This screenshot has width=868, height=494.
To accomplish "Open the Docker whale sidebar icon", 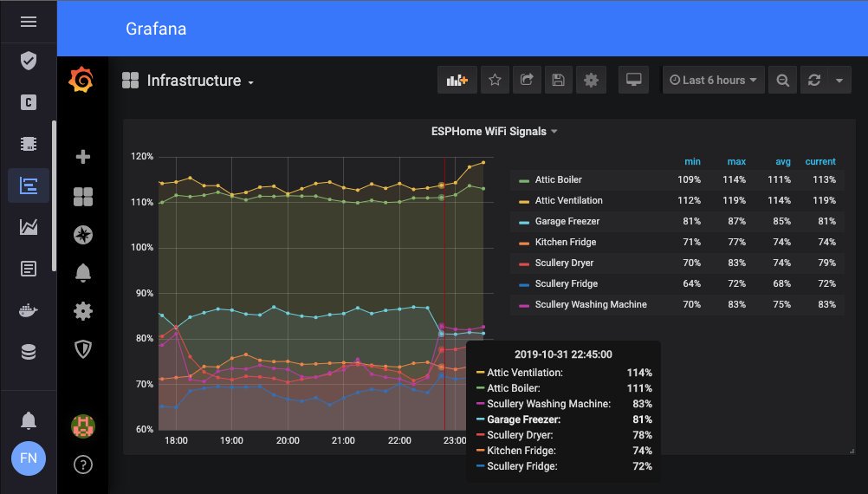I will pos(29,310).
